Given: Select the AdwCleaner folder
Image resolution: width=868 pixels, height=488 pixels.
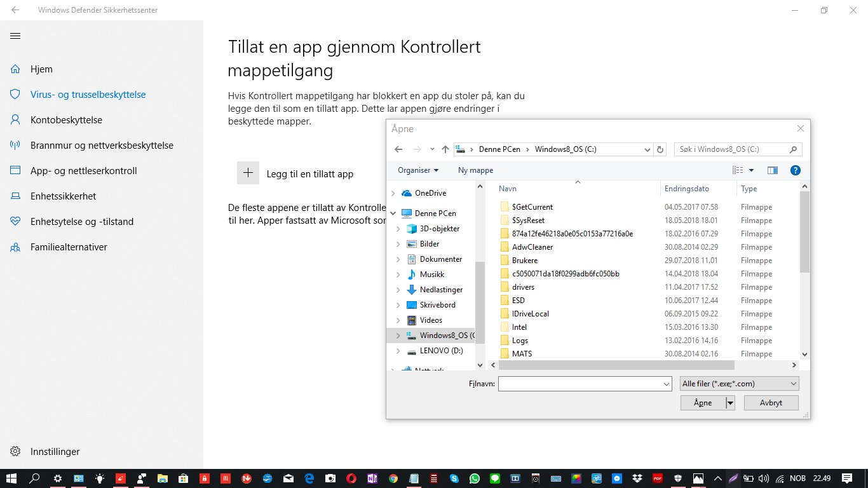Looking at the screenshot, I should click(x=532, y=247).
